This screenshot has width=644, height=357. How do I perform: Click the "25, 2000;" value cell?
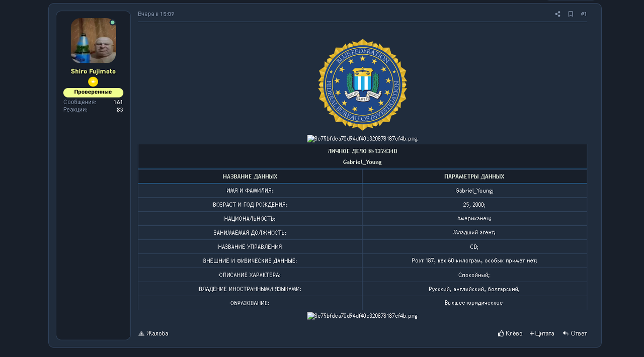pos(474,205)
